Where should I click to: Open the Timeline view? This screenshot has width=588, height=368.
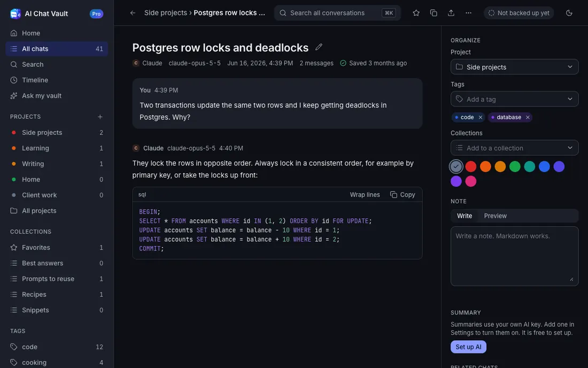(57, 80)
